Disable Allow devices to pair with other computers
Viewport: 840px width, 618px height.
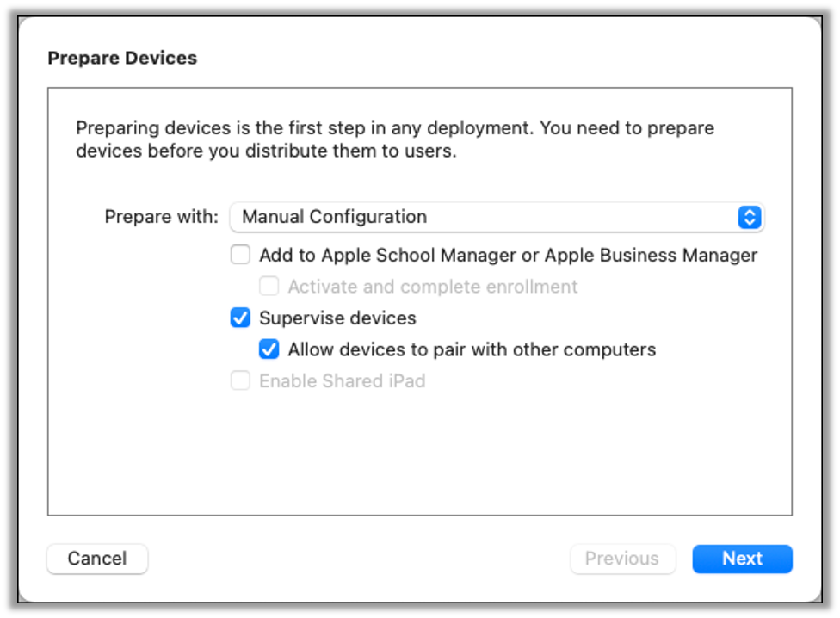269,349
